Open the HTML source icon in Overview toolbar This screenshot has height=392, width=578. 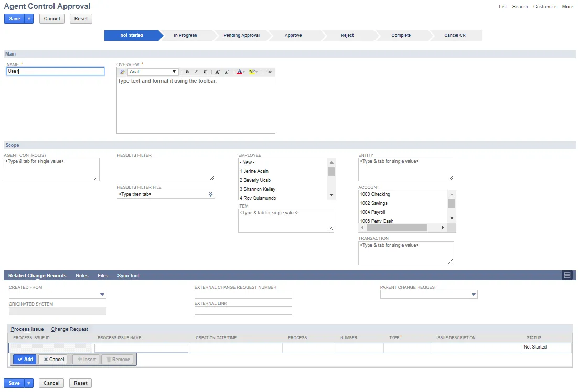click(x=122, y=72)
